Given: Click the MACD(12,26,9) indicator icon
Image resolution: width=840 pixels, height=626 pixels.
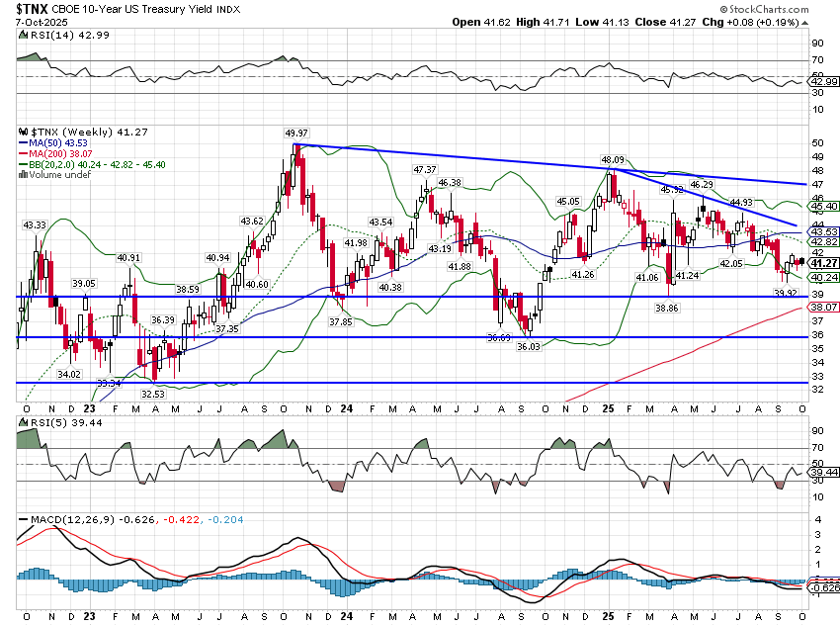Looking at the screenshot, I should point(23,518).
